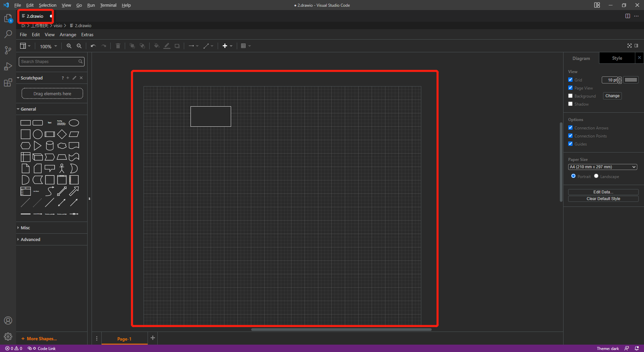Uncheck Connection Arrows option

tap(571, 128)
